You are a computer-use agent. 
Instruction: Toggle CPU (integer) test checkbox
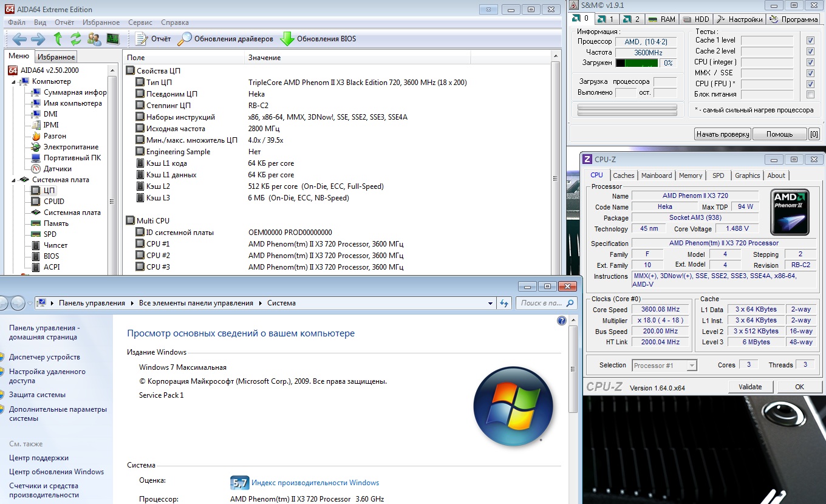tap(810, 63)
